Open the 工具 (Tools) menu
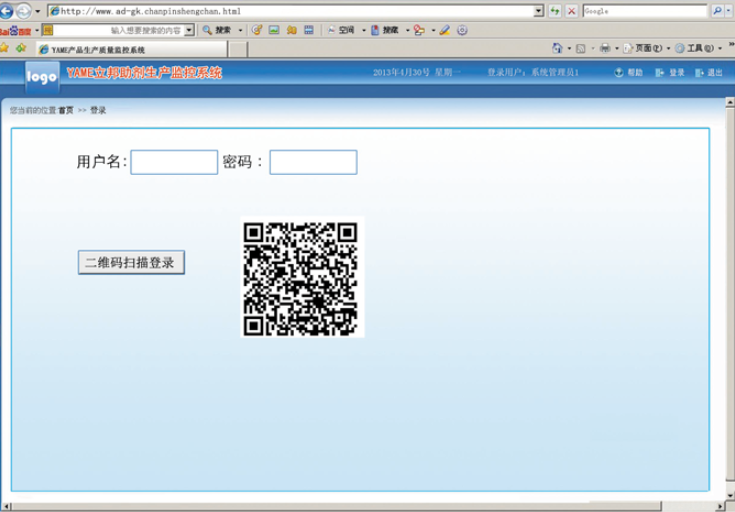 click(698, 48)
